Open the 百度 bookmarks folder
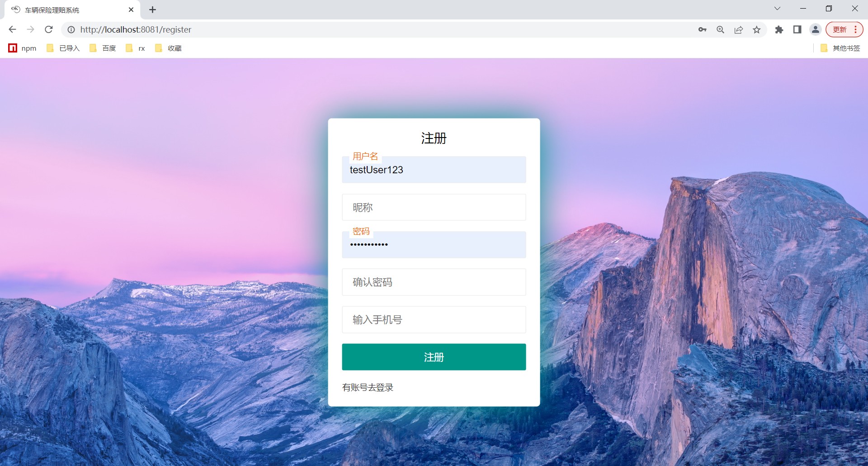 tap(103, 48)
